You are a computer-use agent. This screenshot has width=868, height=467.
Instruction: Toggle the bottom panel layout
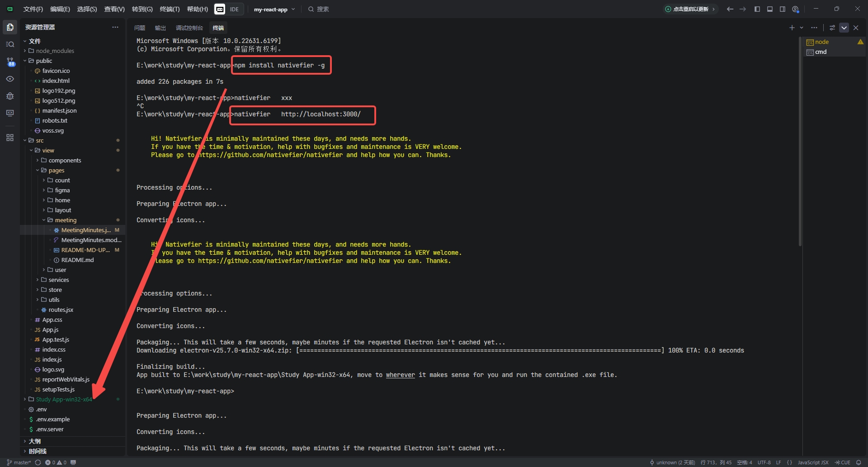click(770, 9)
